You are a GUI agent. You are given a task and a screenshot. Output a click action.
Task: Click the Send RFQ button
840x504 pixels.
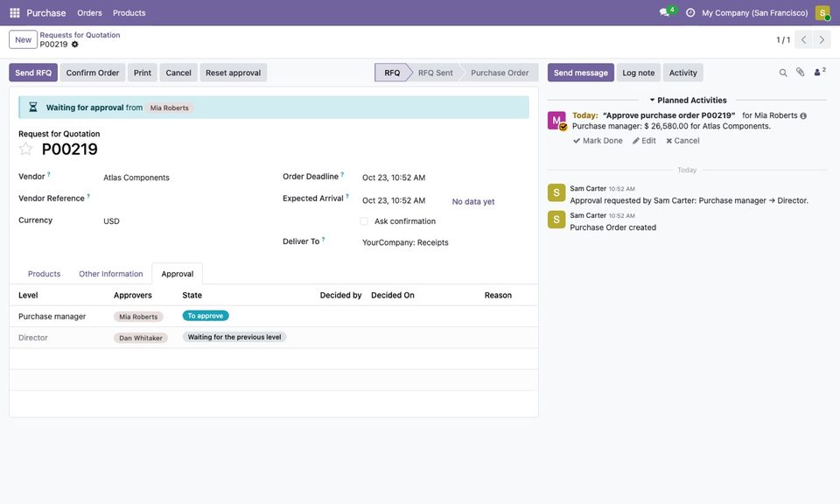[x=33, y=73]
